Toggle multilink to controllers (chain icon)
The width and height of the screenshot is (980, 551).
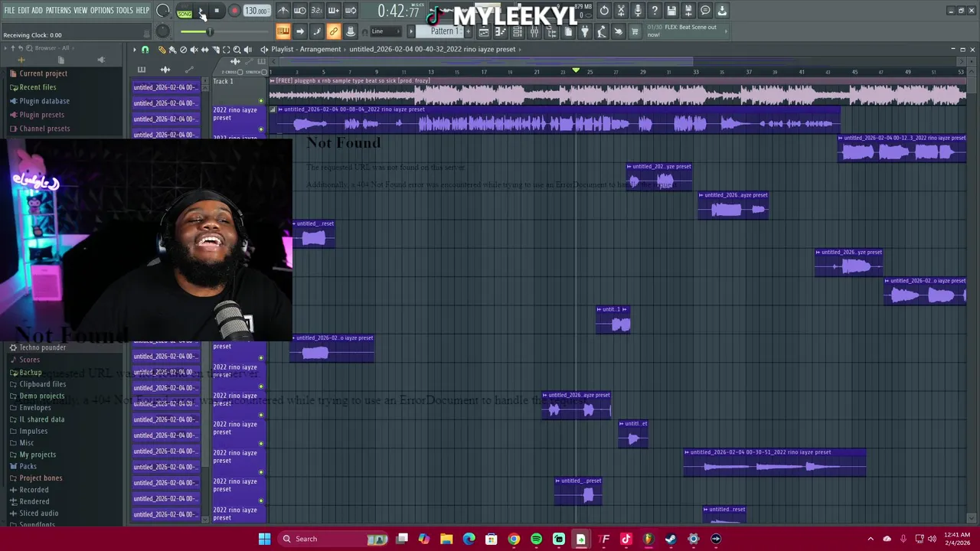[333, 31]
